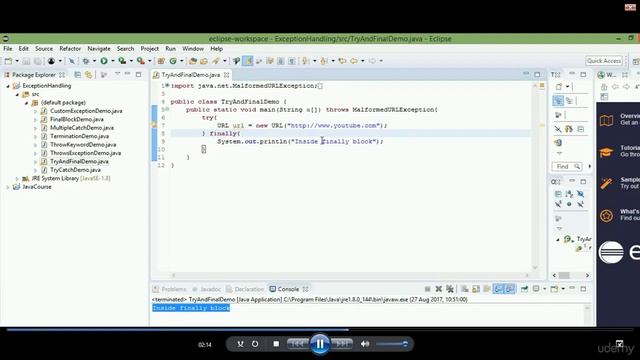Click the Quick Access field
This screenshot has width=640, height=360.
[x=604, y=61]
